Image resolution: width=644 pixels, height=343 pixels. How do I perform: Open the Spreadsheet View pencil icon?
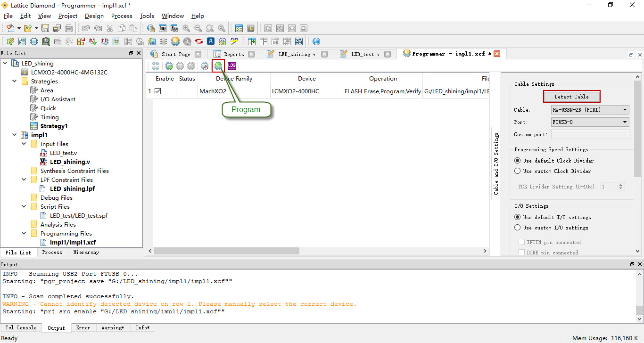click(10, 41)
